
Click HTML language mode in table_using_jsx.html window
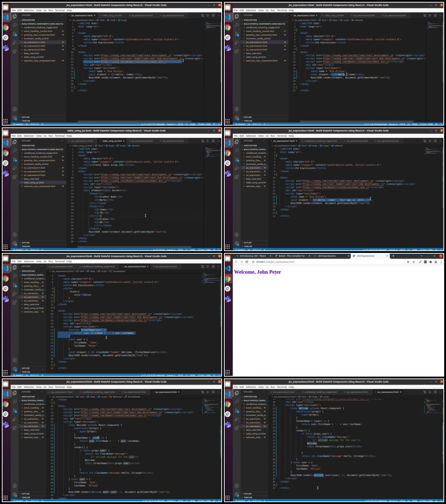point(193,250)
